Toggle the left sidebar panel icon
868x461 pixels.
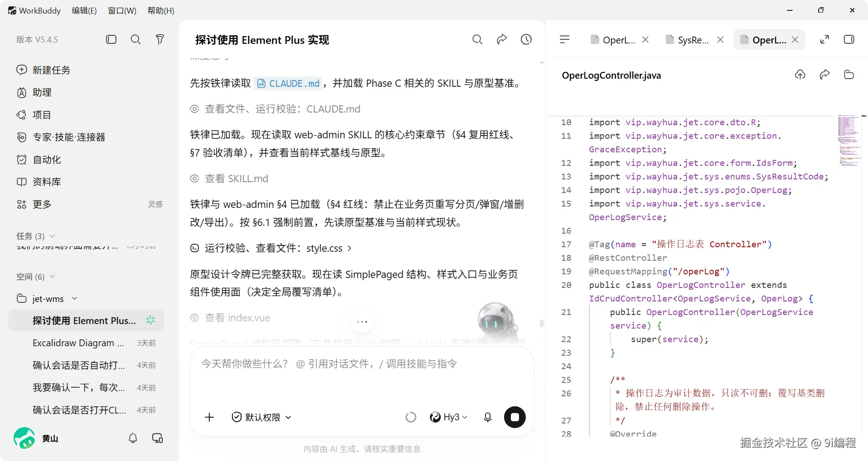point(111,39)
